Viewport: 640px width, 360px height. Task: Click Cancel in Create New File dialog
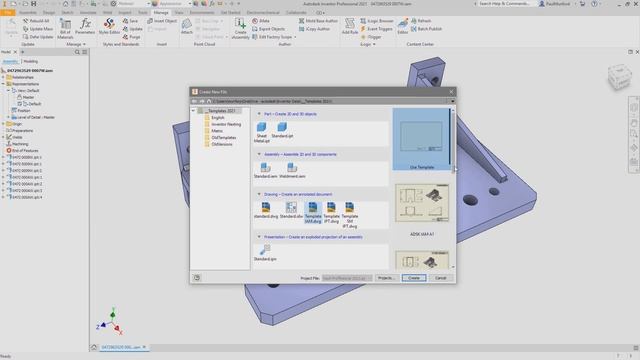coord(441,278)
